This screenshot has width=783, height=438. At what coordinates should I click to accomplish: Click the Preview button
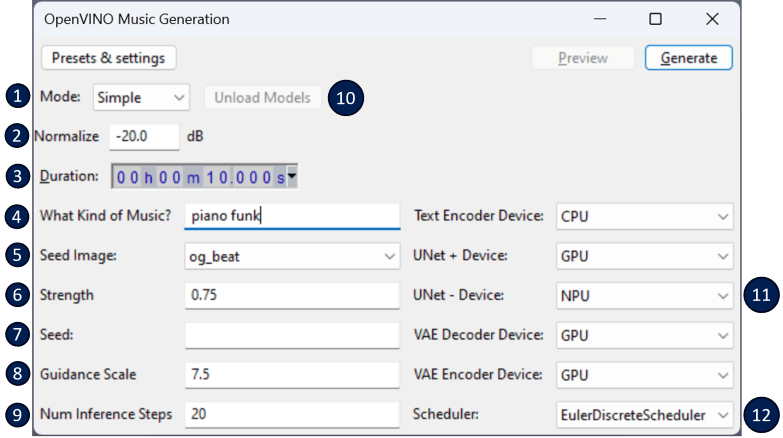(x=582, y=58)
